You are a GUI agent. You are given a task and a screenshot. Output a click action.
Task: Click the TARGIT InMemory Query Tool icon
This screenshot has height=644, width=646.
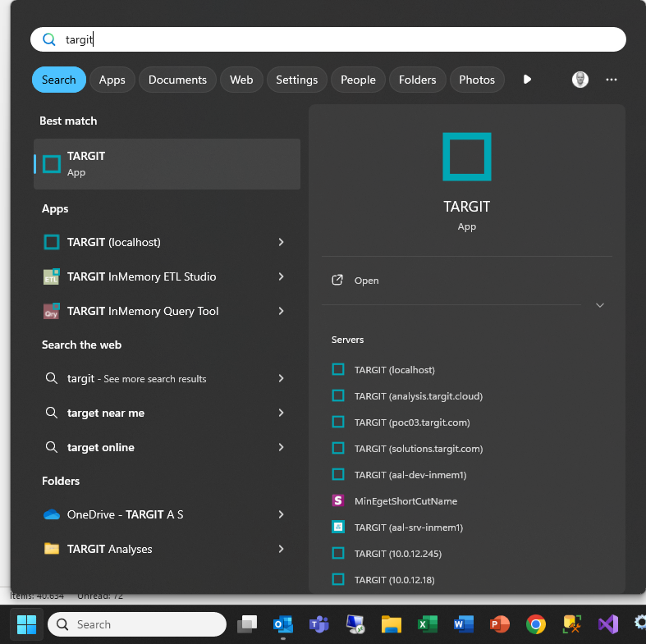[x=52, y=311]
